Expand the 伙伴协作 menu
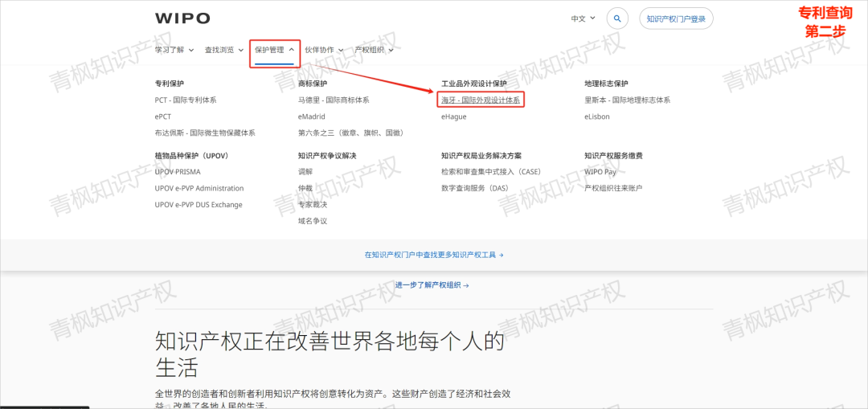868x409 pixels. pos(324,50)
